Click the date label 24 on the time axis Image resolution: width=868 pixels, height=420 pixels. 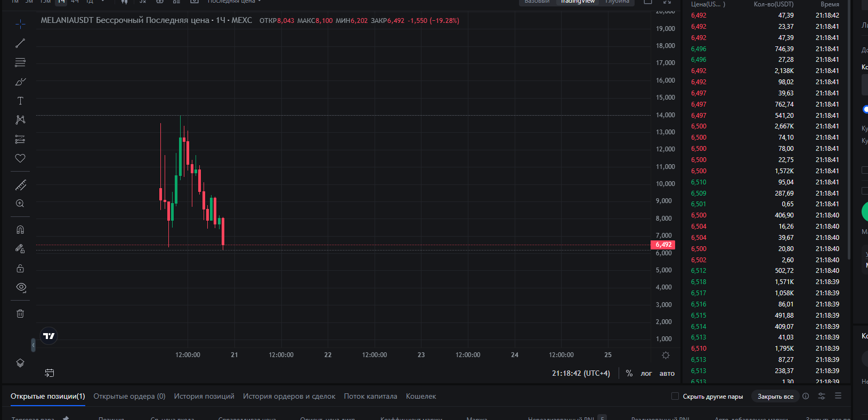[515, 355]
